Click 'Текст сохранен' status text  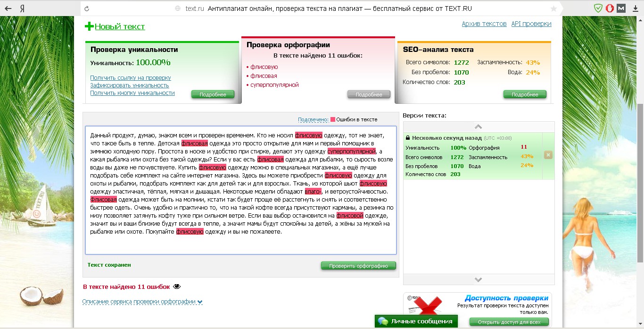[x=109, y=265]
